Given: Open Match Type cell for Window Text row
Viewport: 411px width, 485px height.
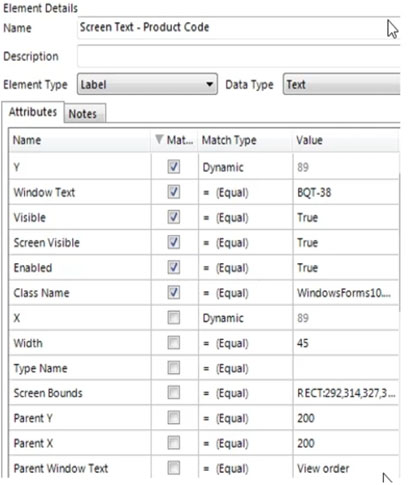Looking at the screenshot, I should [245, 192].
